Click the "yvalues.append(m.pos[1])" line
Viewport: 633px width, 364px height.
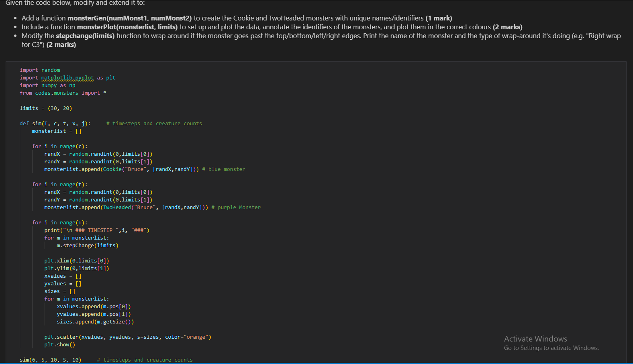pyautogui.click(x=94, y=314)
